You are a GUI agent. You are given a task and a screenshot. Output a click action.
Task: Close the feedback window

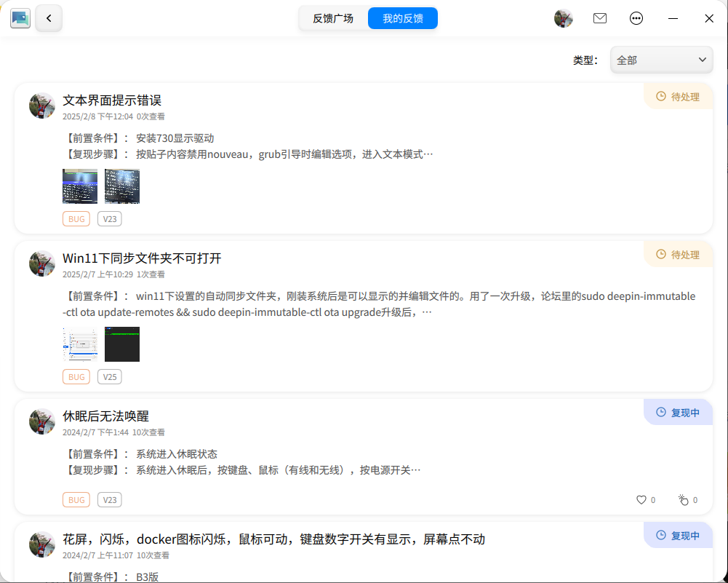[709, 19]
